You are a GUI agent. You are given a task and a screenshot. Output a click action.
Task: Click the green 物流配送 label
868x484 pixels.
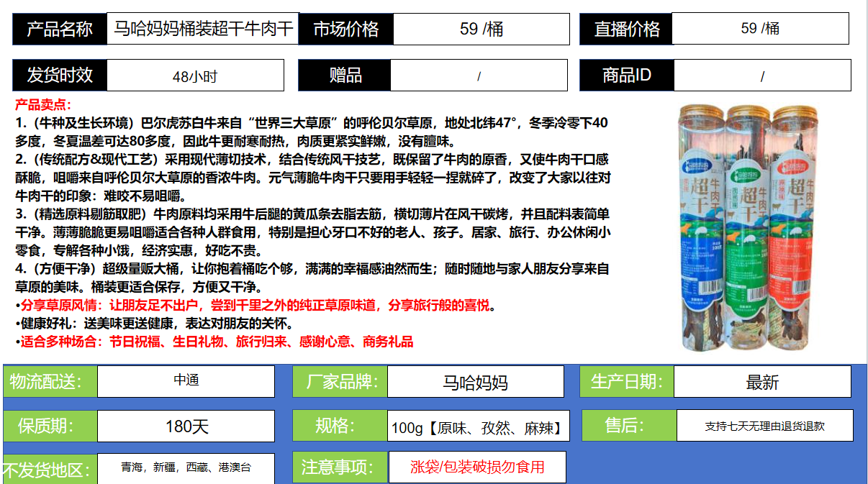point(50,382)
